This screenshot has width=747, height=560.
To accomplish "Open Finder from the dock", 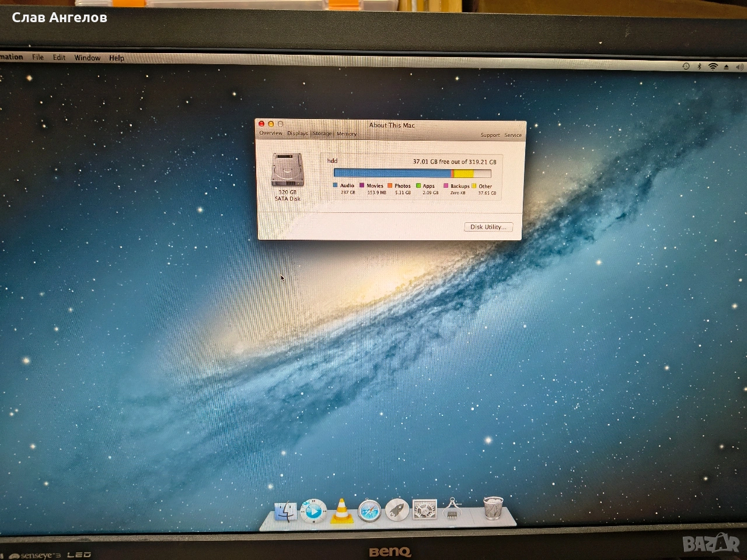I will [x=285, y=512].
